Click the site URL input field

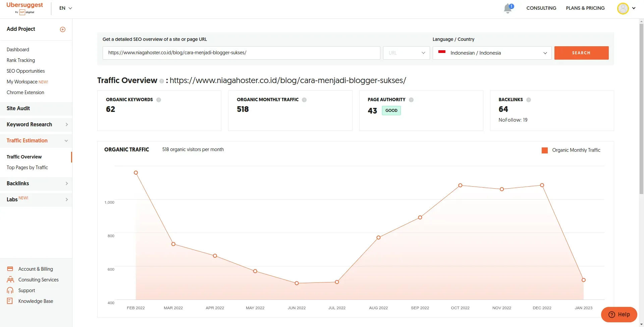241,53
